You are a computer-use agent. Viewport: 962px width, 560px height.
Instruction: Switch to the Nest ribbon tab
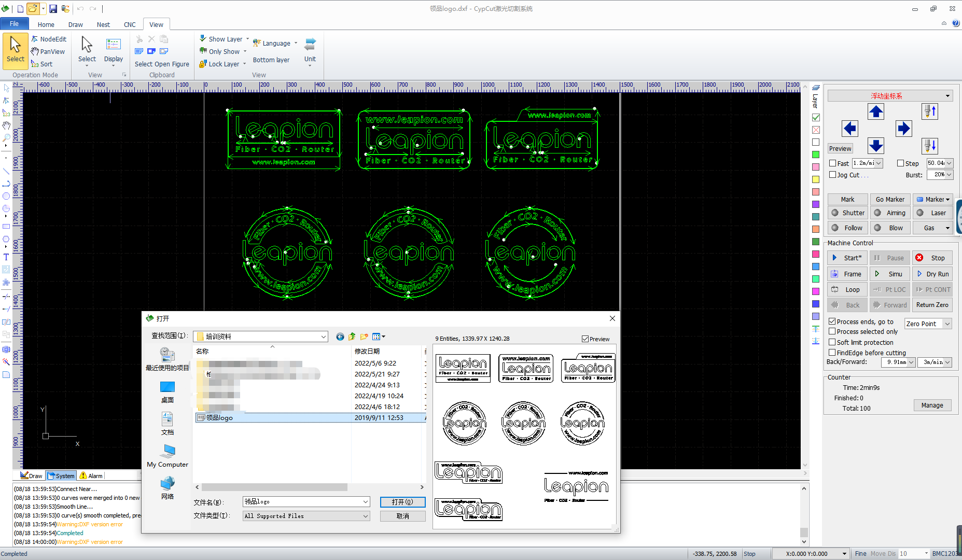tap(103, 24)
